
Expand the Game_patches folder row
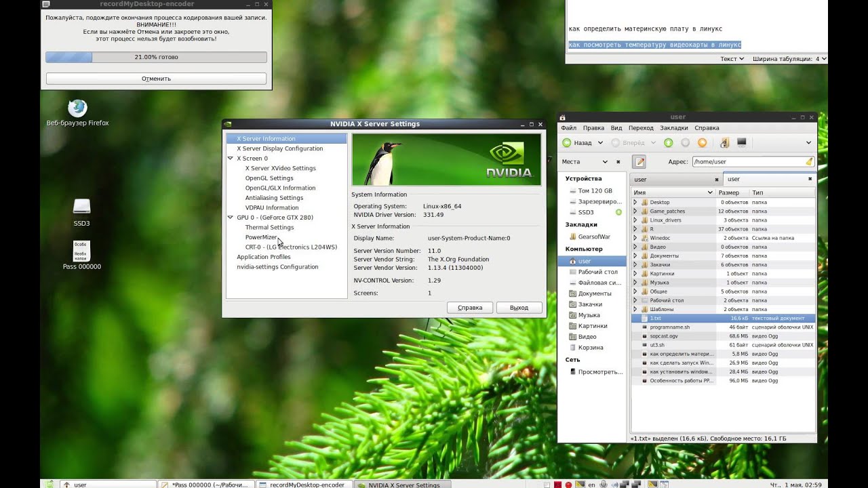pyautogui.click(x=635, y=211)
